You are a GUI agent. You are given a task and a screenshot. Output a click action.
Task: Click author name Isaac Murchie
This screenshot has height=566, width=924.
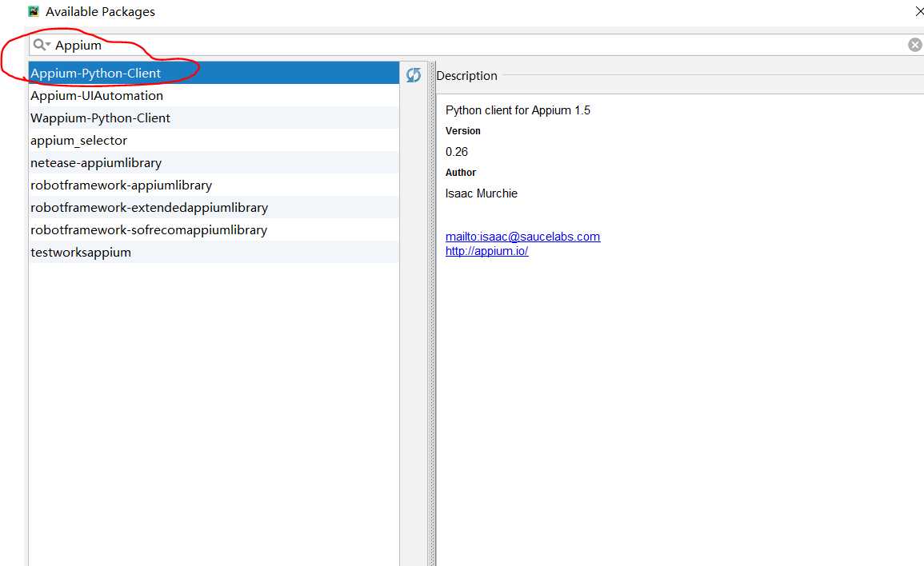[x=482, y=193]
